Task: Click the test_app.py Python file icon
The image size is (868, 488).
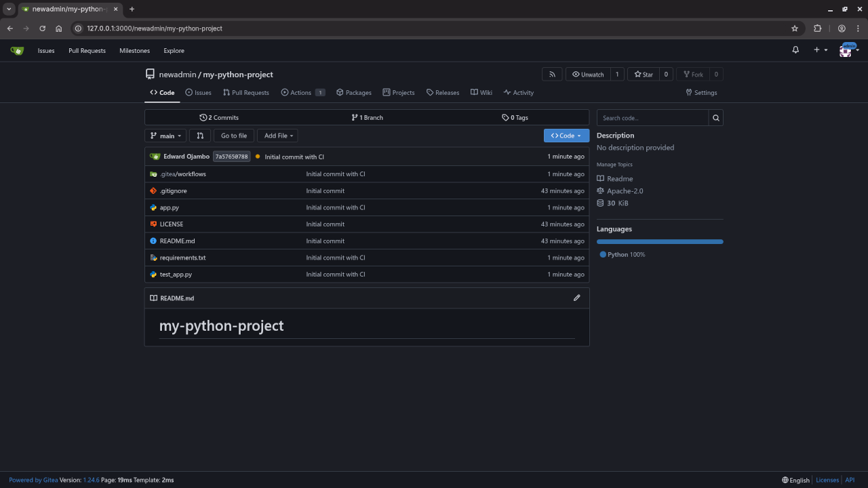Action: (153, 274)
